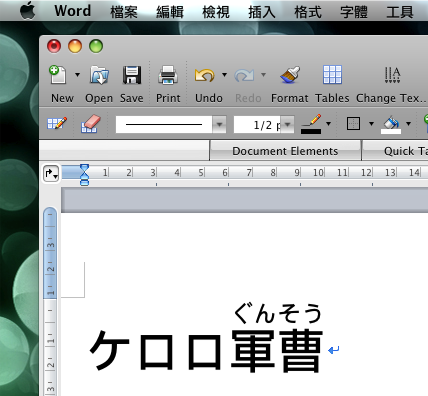
Task: Click the vertical ruler margin area
Action: (x=50, y=253)
